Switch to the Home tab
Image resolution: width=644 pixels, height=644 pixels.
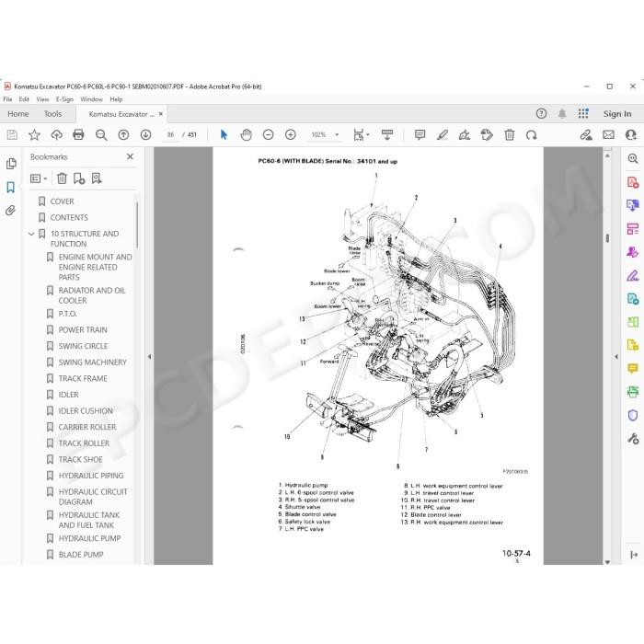point(18,114)
